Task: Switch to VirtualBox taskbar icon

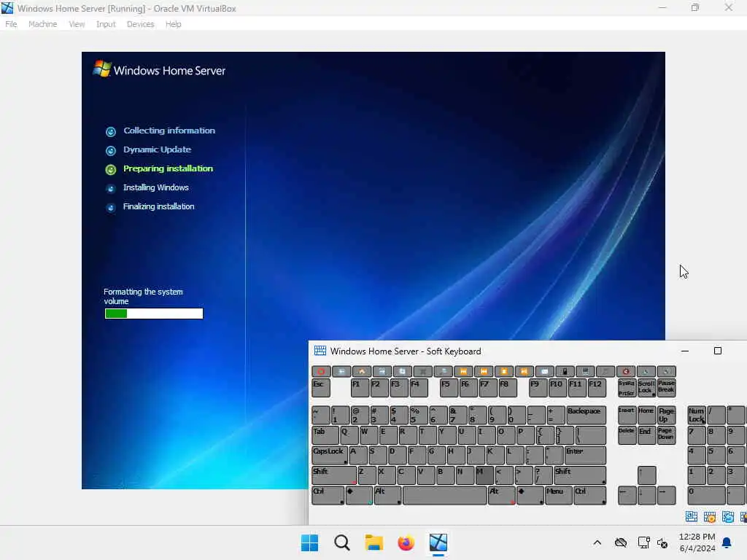Action: click(438, 542)
